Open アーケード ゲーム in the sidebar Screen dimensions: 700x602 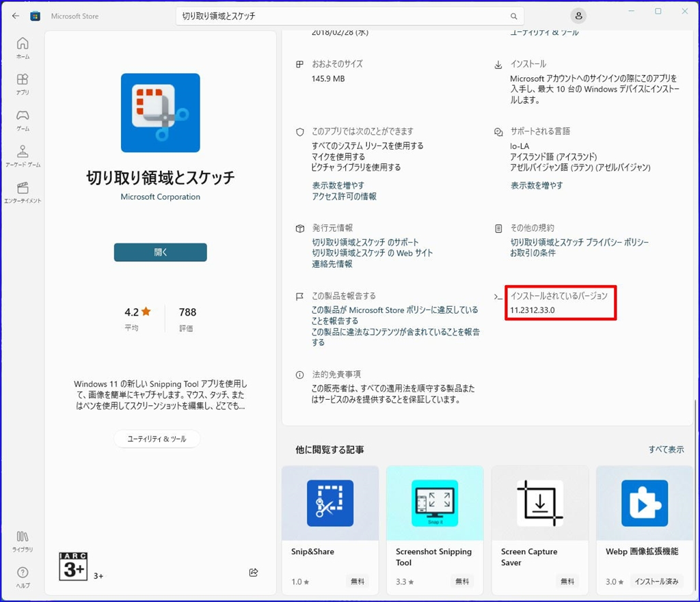coord(23,156)
